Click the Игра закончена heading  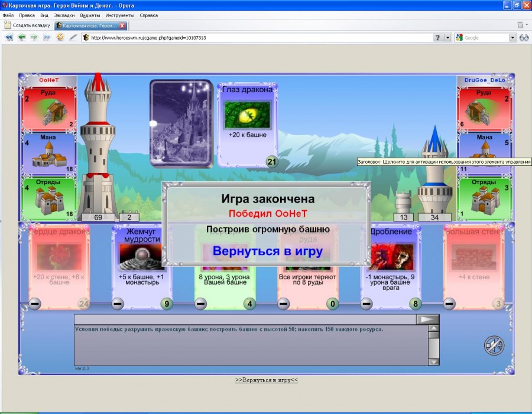tap(268, 198)
